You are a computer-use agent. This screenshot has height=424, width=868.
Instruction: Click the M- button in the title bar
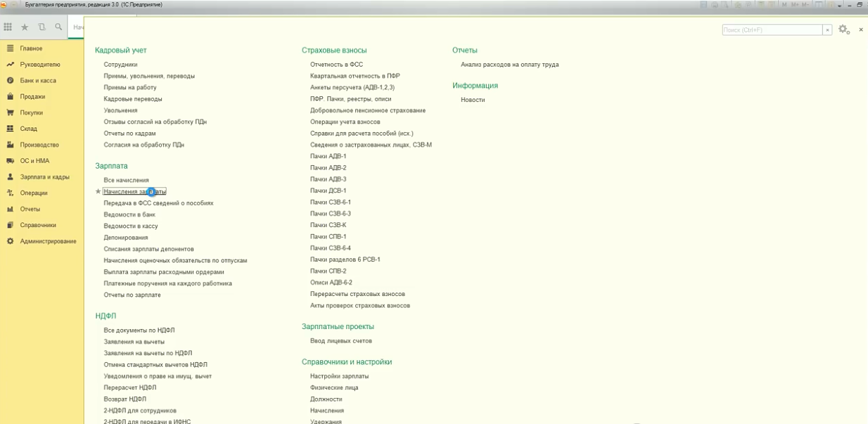click(x=806, y=4)
